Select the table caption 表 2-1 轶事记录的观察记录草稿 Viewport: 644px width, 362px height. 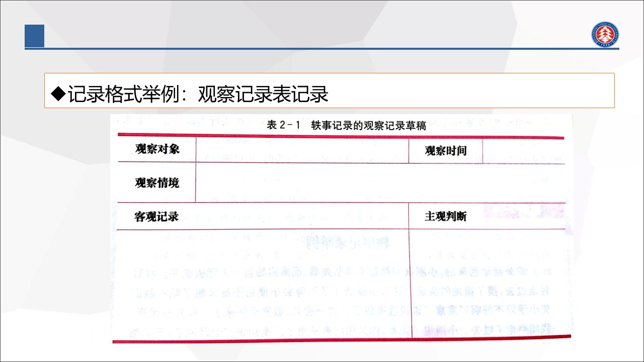346,126
